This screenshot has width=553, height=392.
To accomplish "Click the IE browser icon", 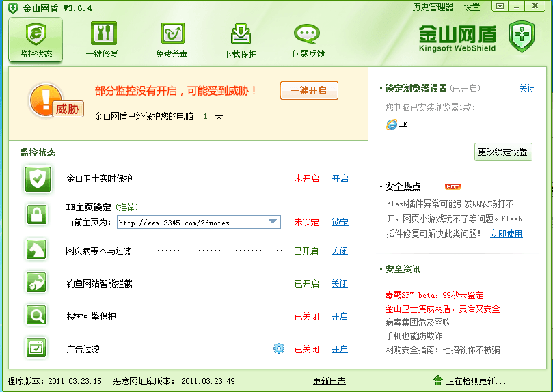I will 392,124.
